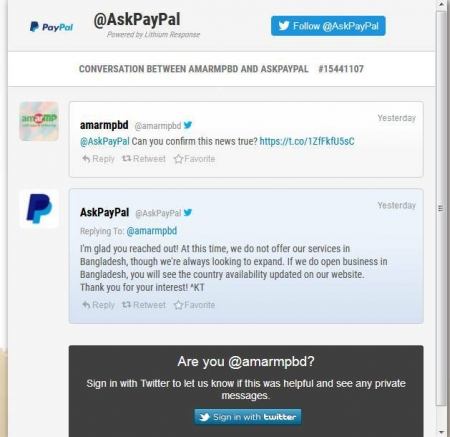Retweet the AskPayPal response

144,305
